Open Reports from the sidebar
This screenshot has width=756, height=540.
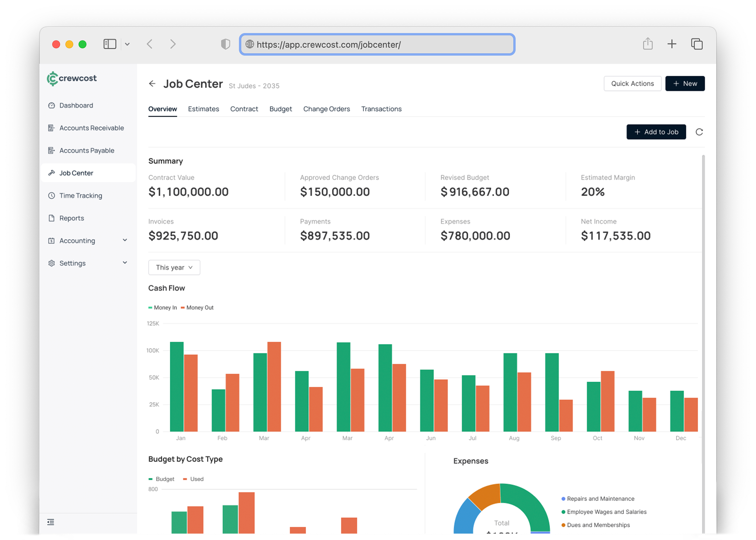click(x=88, y=218)
